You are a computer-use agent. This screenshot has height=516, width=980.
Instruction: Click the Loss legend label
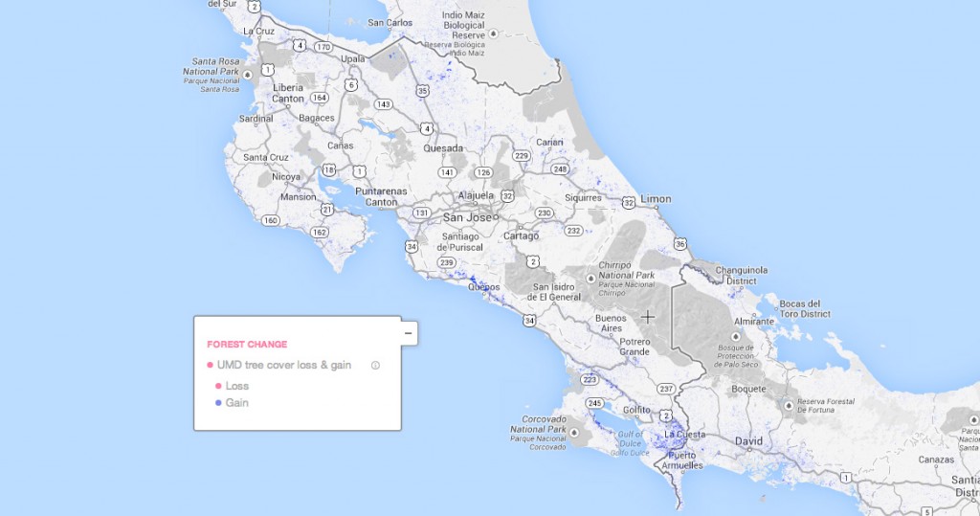click(237, 386)
